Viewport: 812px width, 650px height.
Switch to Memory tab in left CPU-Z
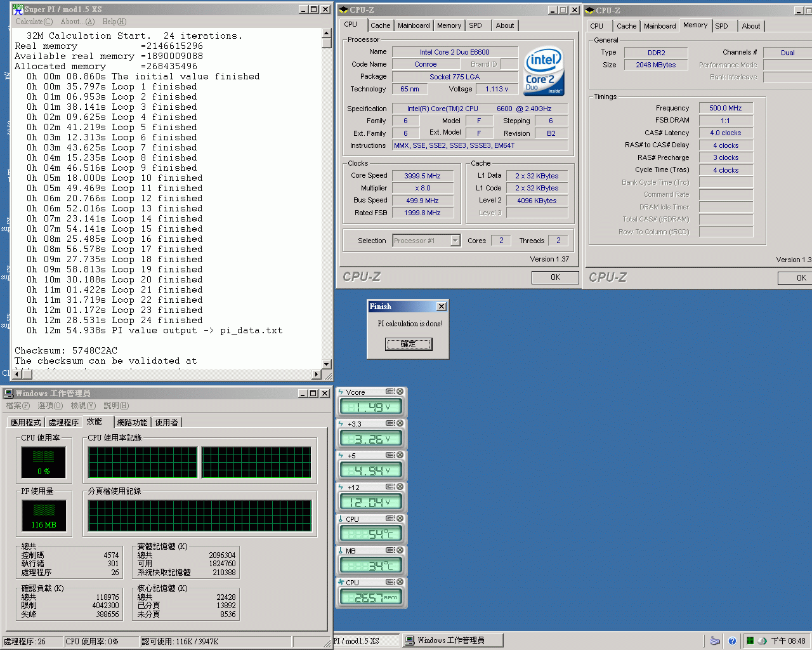click(x=449, y=25)
